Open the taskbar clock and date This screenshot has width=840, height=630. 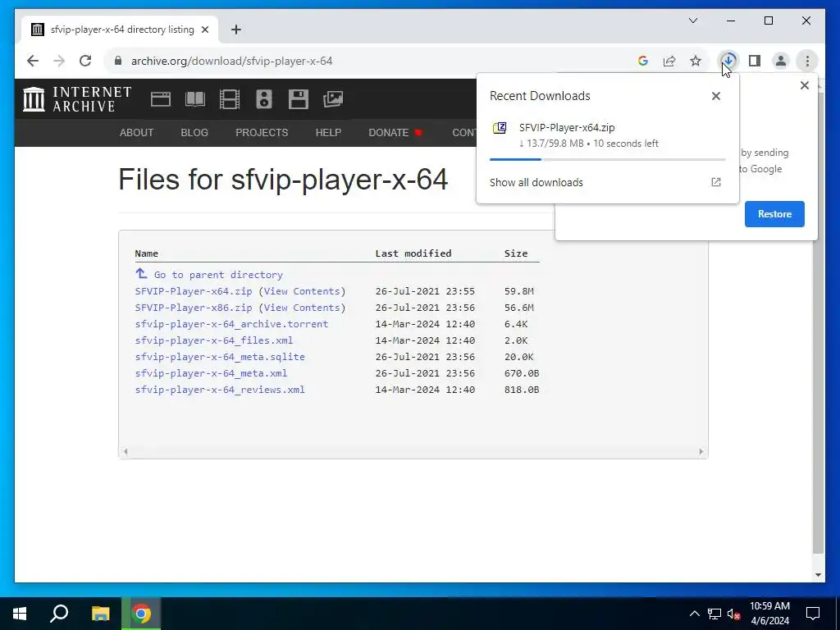769,614
